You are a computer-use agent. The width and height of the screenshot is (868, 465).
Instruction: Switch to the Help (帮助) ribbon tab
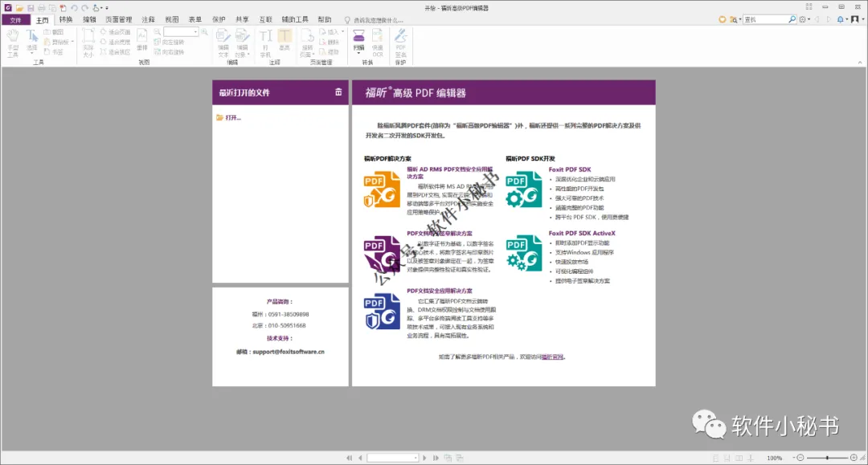(325, 20)
